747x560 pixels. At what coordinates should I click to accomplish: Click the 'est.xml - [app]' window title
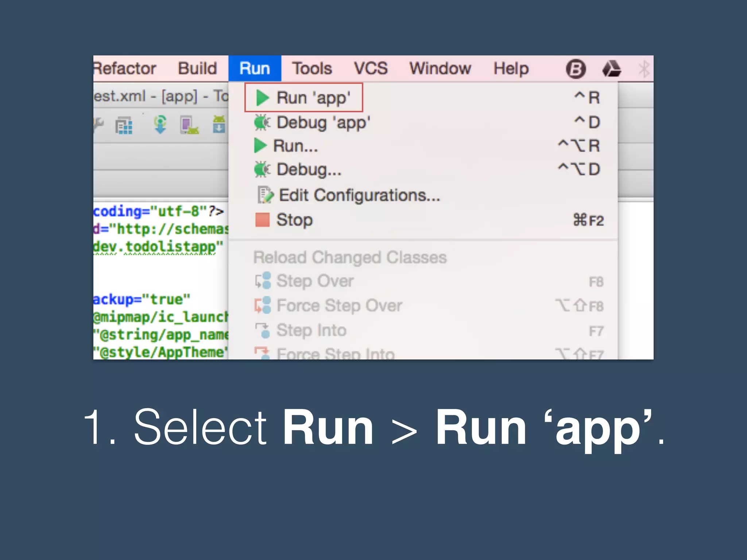tap(145, 96)
